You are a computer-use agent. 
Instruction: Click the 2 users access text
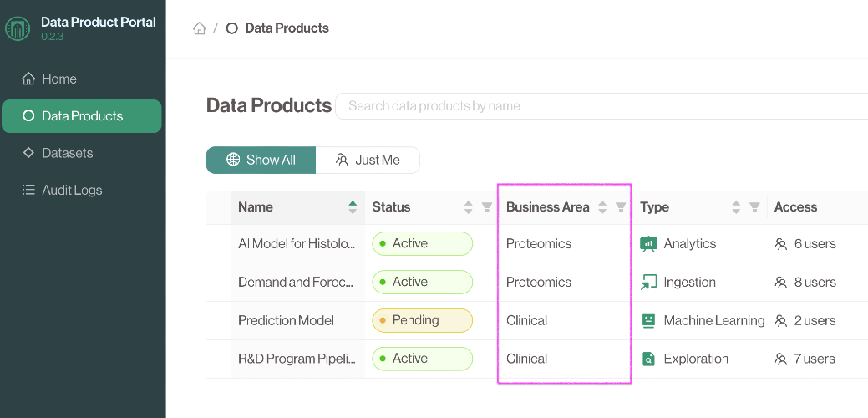tap(815, 320)
